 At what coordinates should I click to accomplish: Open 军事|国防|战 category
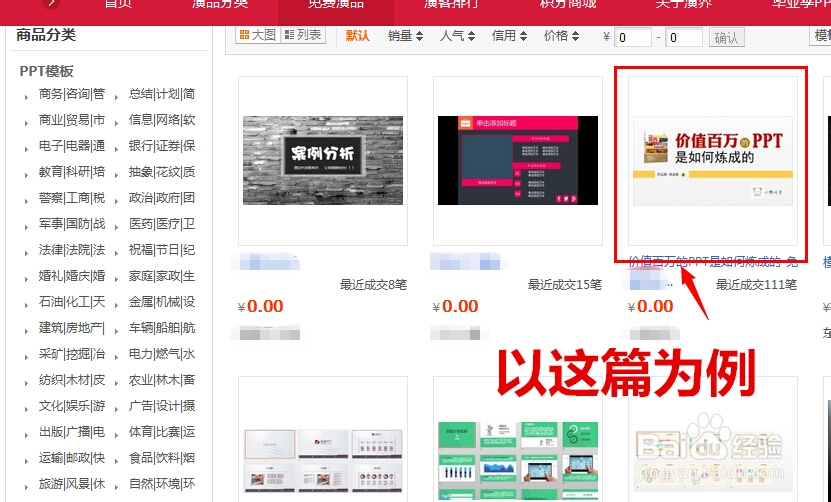click(72, 224)
